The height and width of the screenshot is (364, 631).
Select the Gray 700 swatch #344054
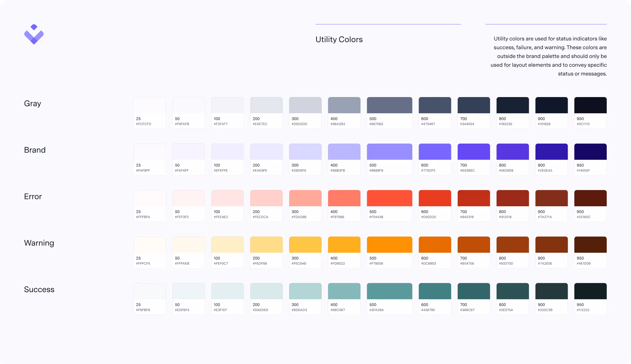[x=474, y=113]
